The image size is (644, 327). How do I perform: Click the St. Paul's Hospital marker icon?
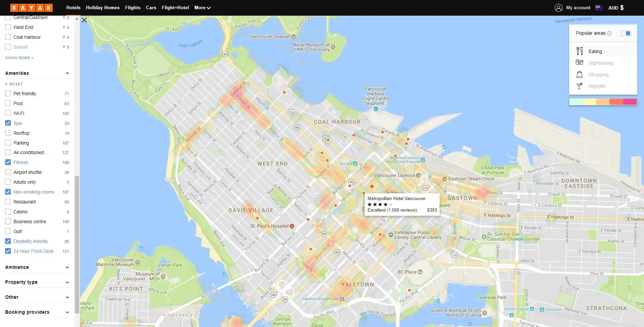click(292, 226)
